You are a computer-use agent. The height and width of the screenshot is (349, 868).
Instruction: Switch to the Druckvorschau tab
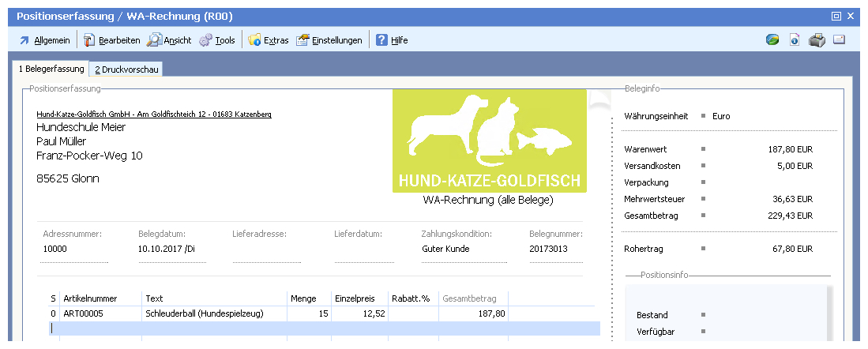(126, 69)
